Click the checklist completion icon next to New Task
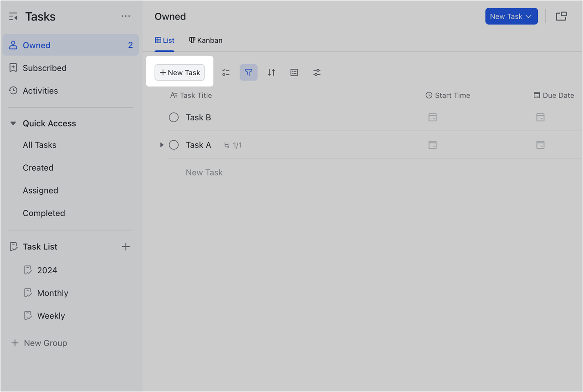The height and width of the screenshot is (392, 583). click(226, 72)
